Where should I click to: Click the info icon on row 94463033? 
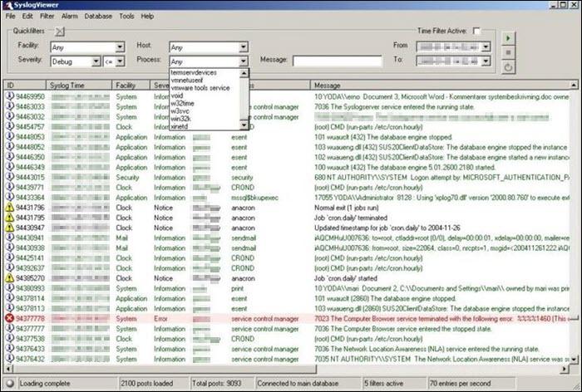tap(9, 106)
